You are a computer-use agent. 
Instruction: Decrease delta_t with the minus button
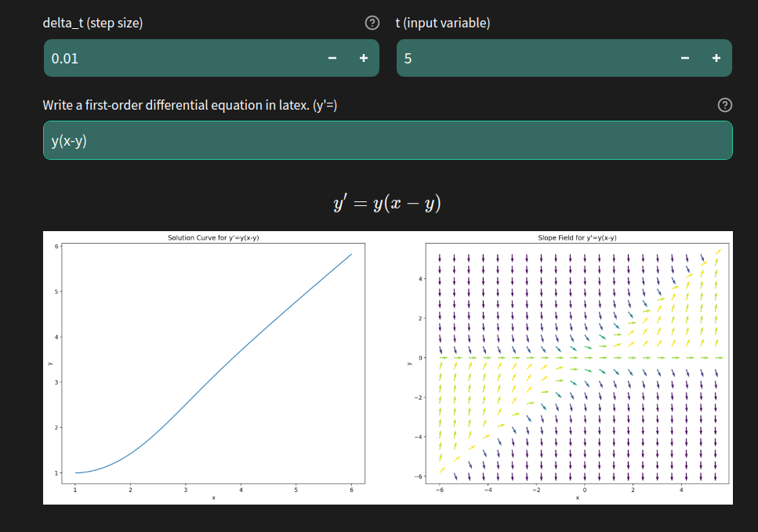pos(332,59)
